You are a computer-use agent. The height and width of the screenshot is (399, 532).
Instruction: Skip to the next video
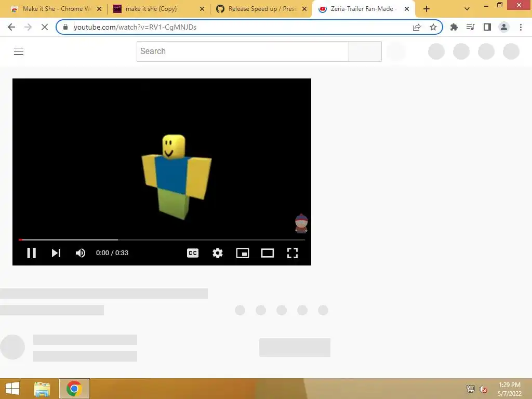tap(56, 253)
